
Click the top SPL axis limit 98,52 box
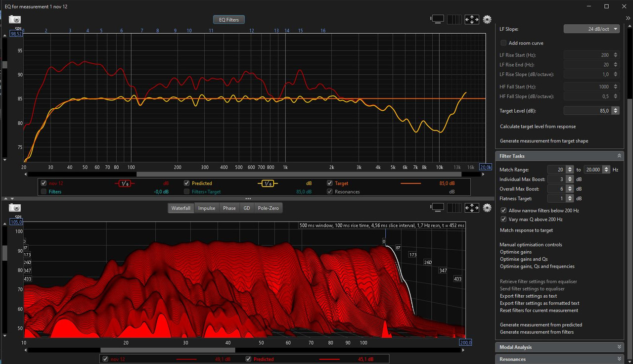pos(16,34)
